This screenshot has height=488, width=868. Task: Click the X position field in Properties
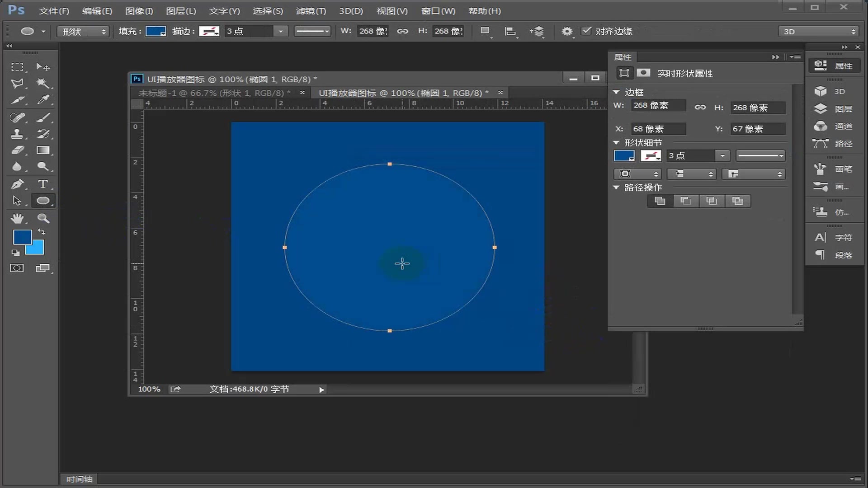tap(658, 129)
